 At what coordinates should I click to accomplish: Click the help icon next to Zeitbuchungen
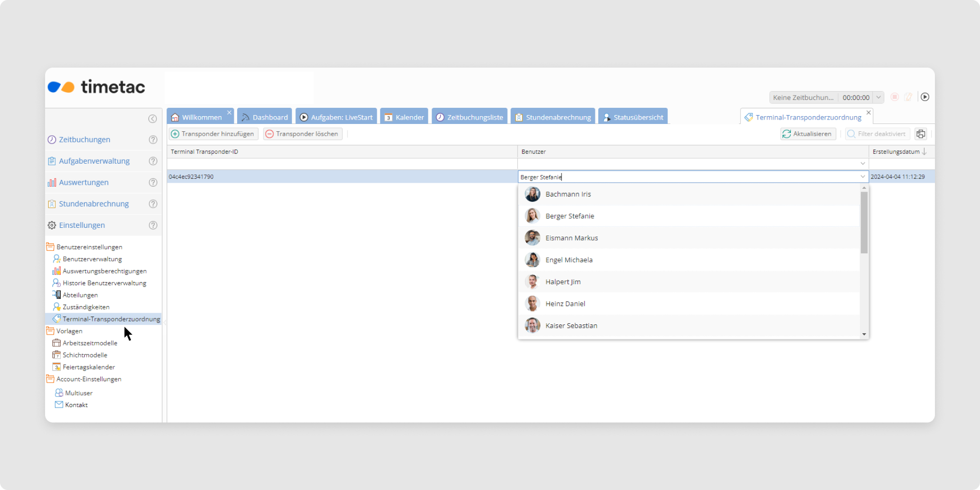point(153,140)
